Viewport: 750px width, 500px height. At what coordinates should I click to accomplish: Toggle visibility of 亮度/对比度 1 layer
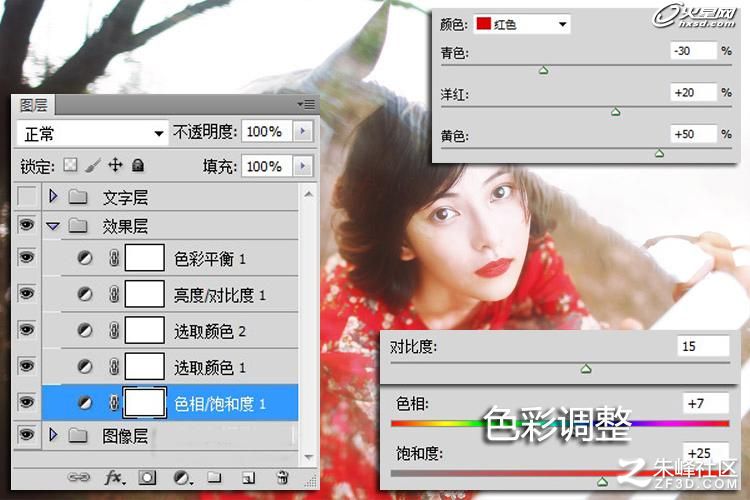click(26, 293)
